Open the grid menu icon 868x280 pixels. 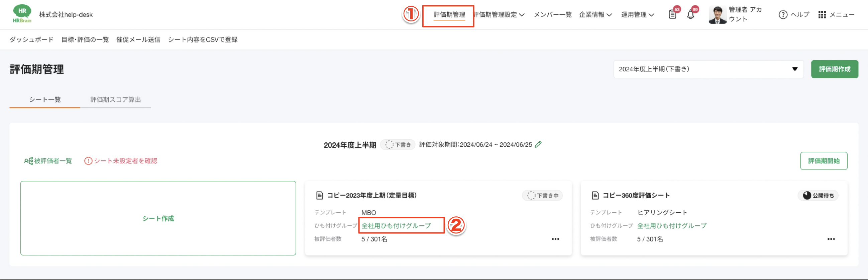pyautogui.click(x=822, y=15)
